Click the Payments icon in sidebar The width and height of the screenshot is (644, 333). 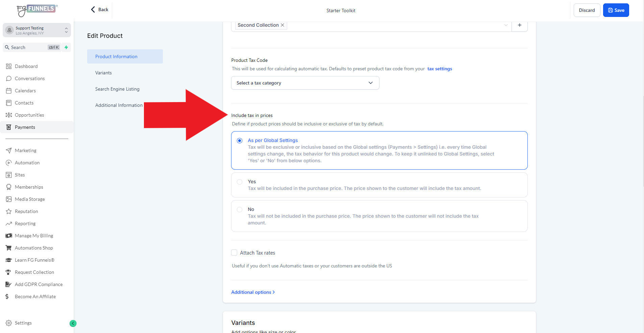(9, 127)
